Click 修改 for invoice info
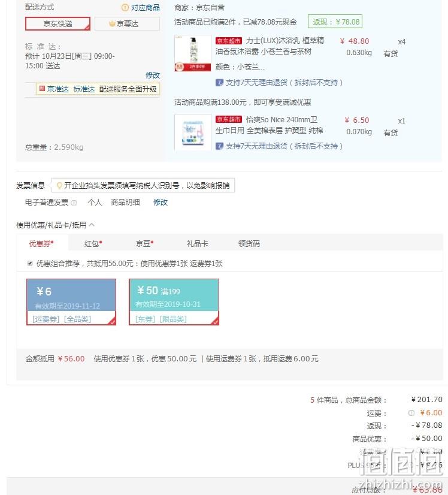448x495 pixels. (161, 203)
